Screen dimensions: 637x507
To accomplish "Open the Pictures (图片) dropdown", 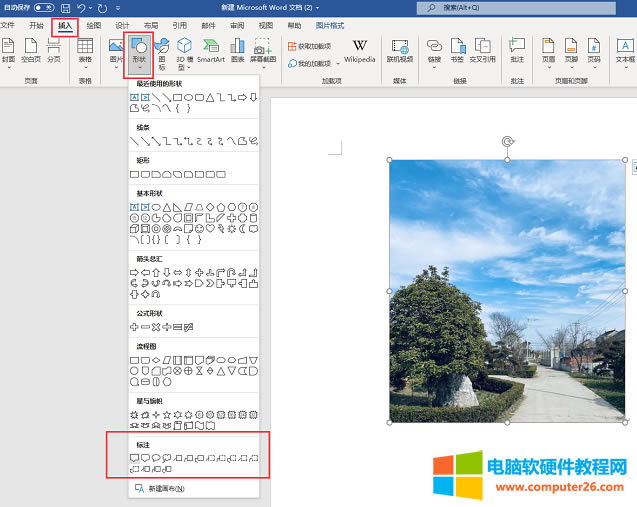I will [115, 51].
